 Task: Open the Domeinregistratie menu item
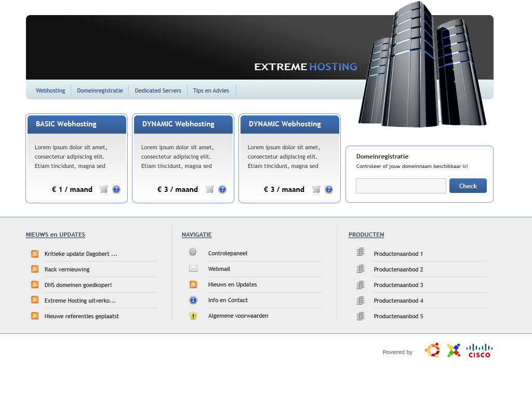click(x=100, y=90)
